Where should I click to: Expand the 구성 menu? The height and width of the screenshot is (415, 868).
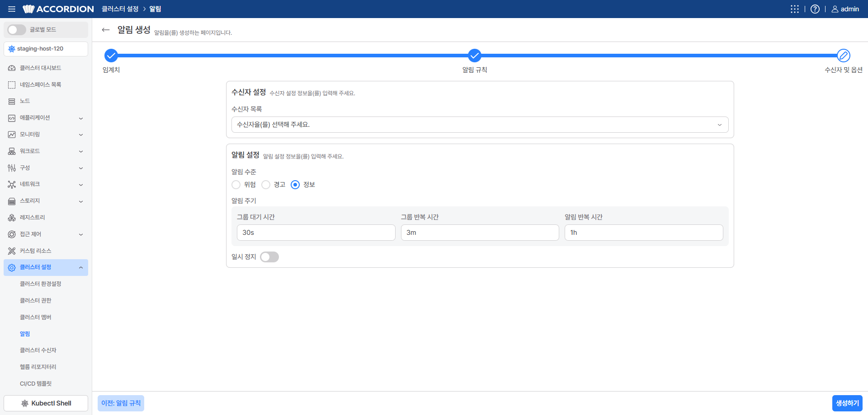pos(46,168)
